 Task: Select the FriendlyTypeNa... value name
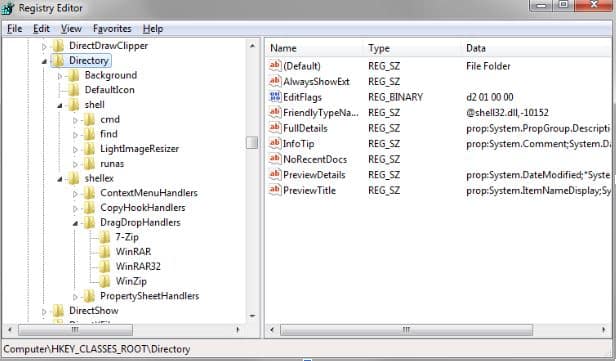[321, 113]
